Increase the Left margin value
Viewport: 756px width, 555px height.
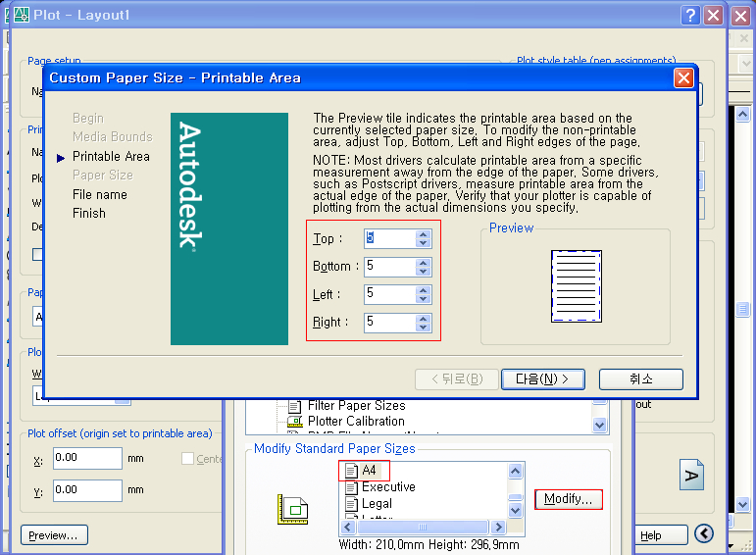(424, 290)
